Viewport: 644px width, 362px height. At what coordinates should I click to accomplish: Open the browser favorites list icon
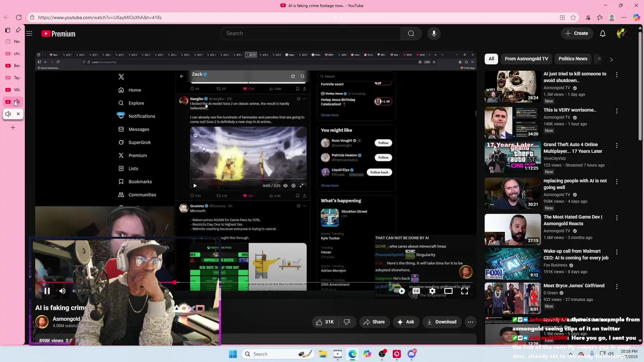click(x=600, y=18)
